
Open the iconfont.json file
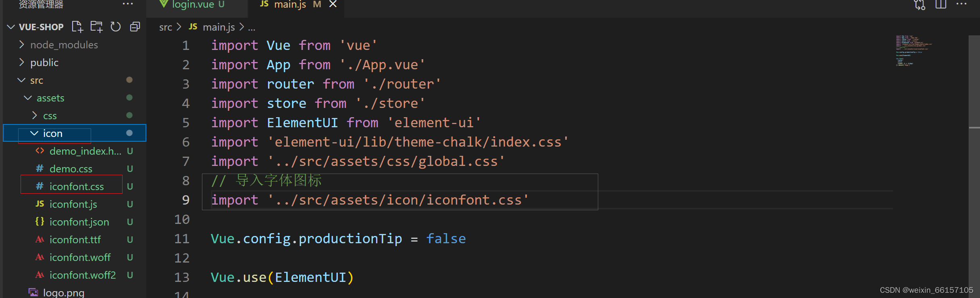click(79, 221)
